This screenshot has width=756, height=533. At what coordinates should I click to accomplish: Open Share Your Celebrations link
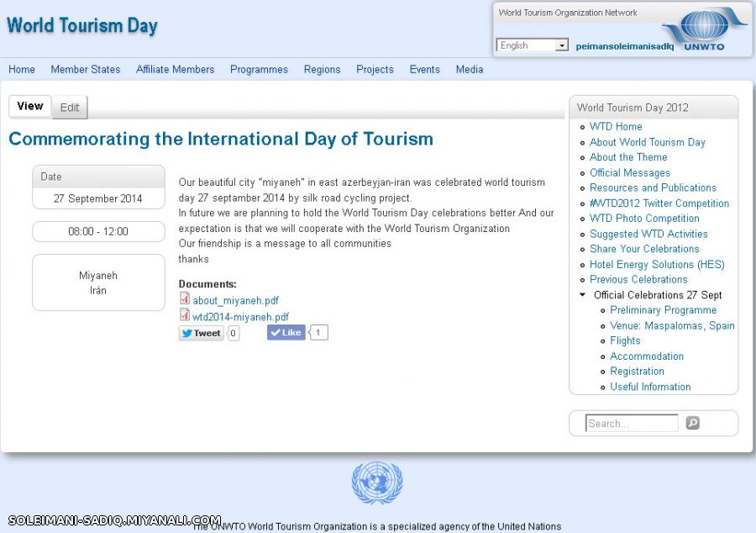pyautogui.click(x=644, y=248)
